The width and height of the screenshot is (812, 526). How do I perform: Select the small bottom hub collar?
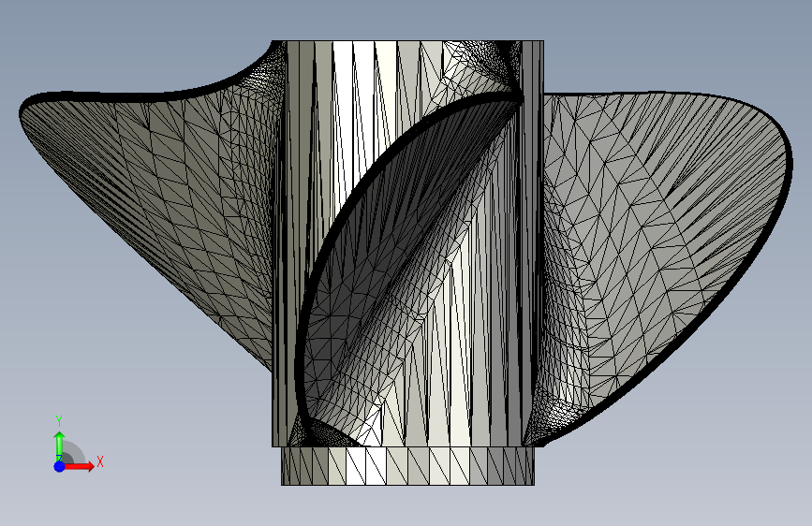coord(407,466)
